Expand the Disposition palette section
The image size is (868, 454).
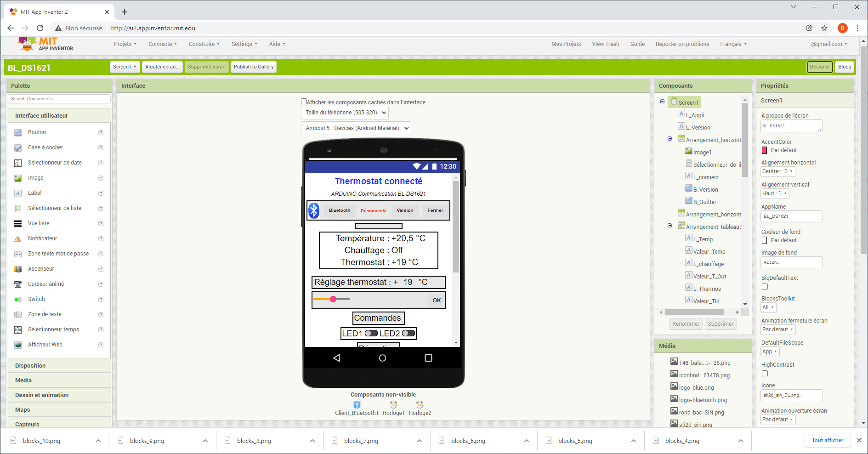click(59, 366)
